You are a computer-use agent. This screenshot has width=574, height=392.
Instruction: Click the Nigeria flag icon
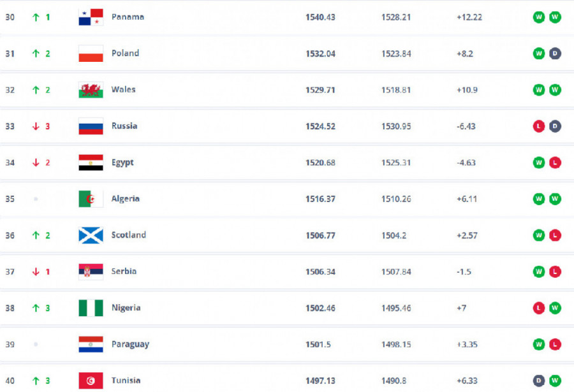point(91,308)
